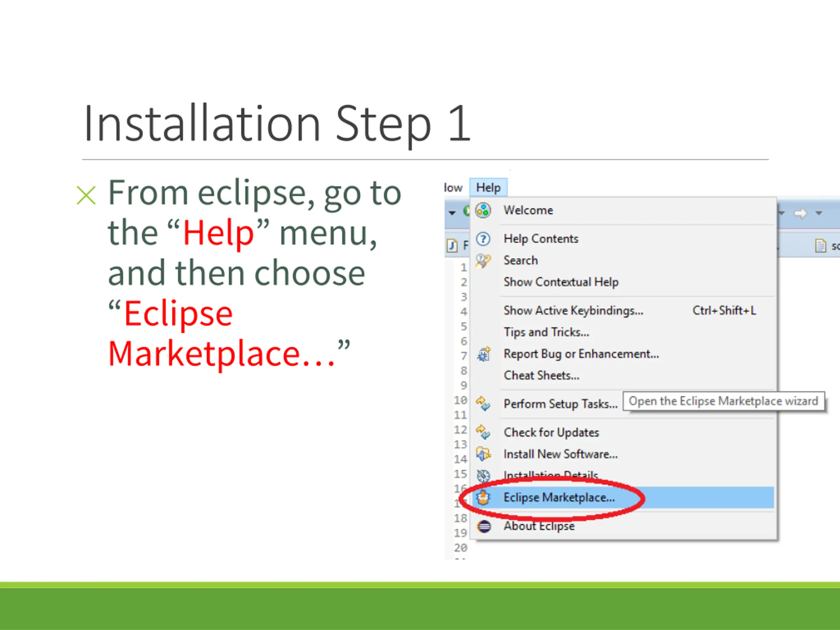The width and height of the screenshot is (840, 630).
Task: Choose Search in Help menu
Action: tap(623, 261)
